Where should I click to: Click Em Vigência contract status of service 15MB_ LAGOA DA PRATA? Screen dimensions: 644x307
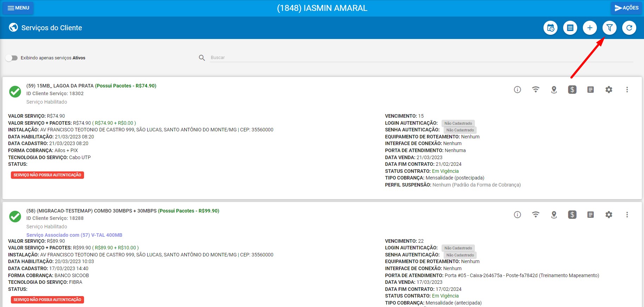click(x=445, y=171)
